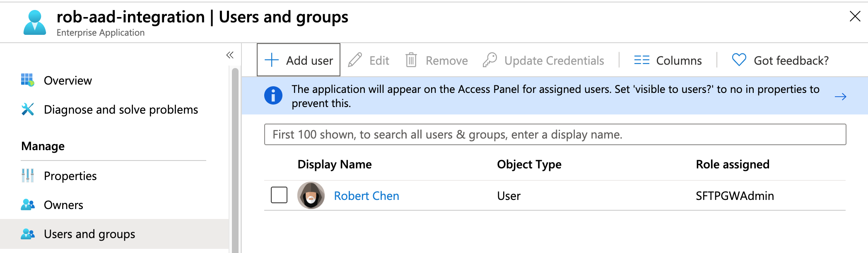
Task: Select Users and groups menu item
Action: [x=114, y=234]
